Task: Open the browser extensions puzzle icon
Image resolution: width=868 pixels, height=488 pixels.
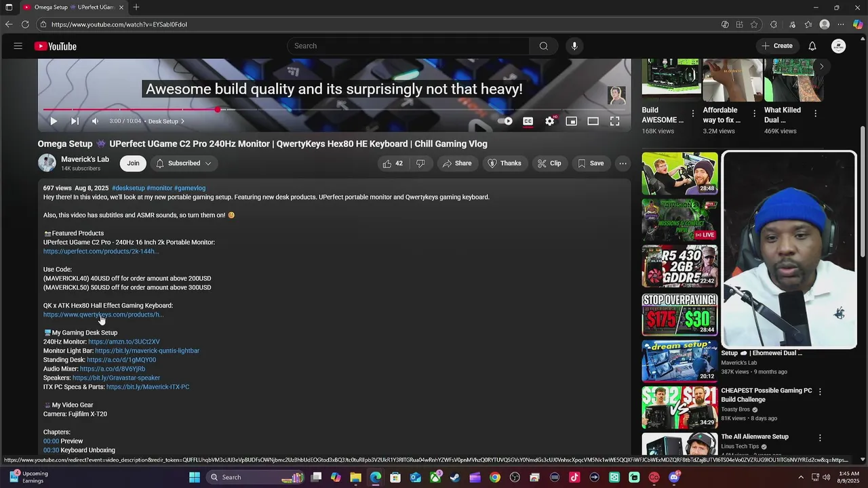Action: [x=774, y=24]
